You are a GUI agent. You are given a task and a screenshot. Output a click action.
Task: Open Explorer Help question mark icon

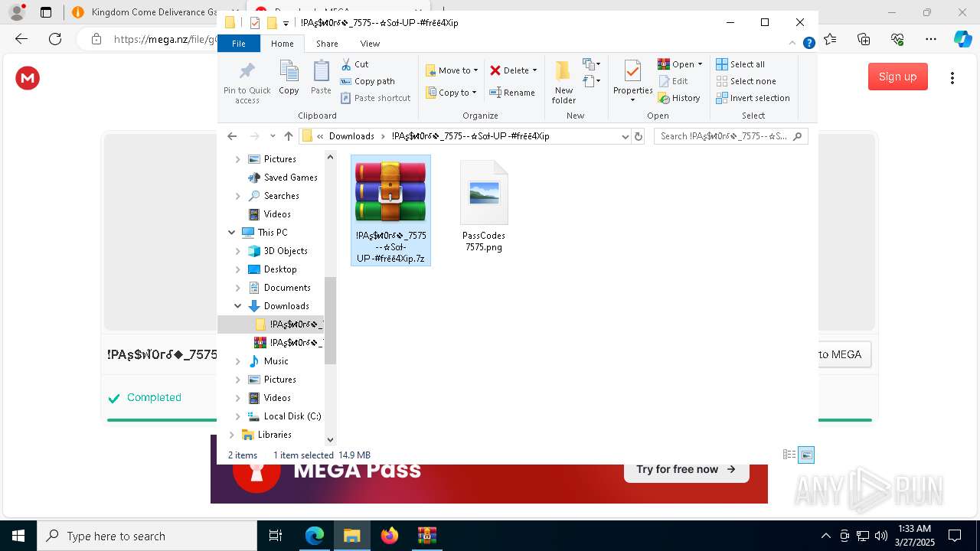click(x=808, y=44)
